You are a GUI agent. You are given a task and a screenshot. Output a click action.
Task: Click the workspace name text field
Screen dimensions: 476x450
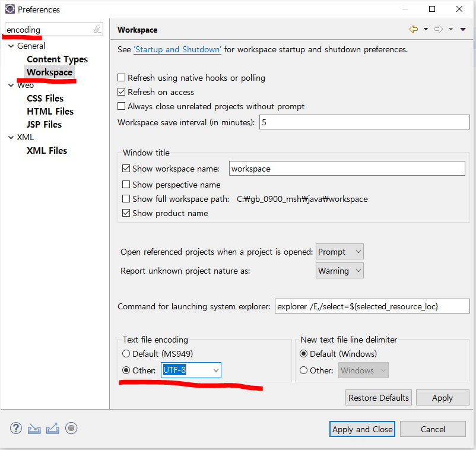click(x=347, y=168)
